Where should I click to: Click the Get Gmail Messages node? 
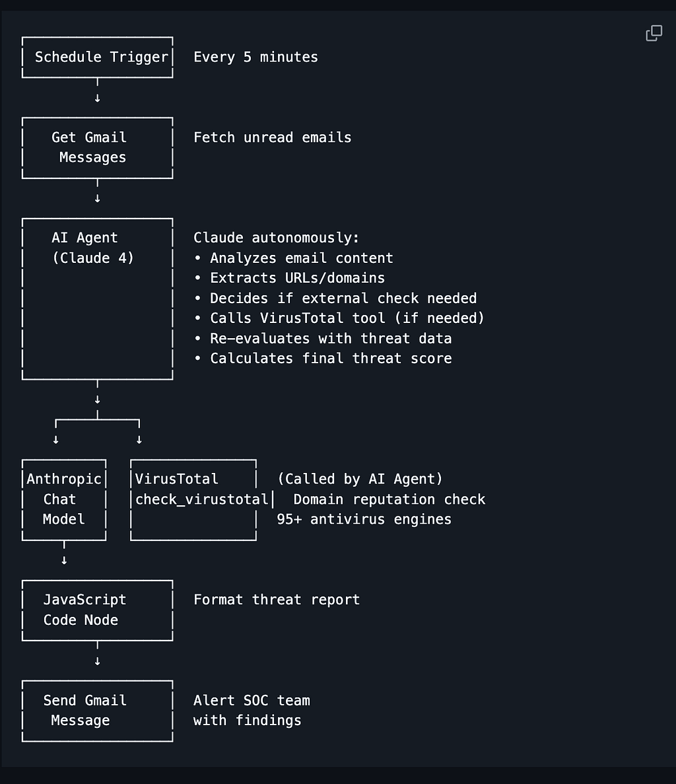coord(98,147)
